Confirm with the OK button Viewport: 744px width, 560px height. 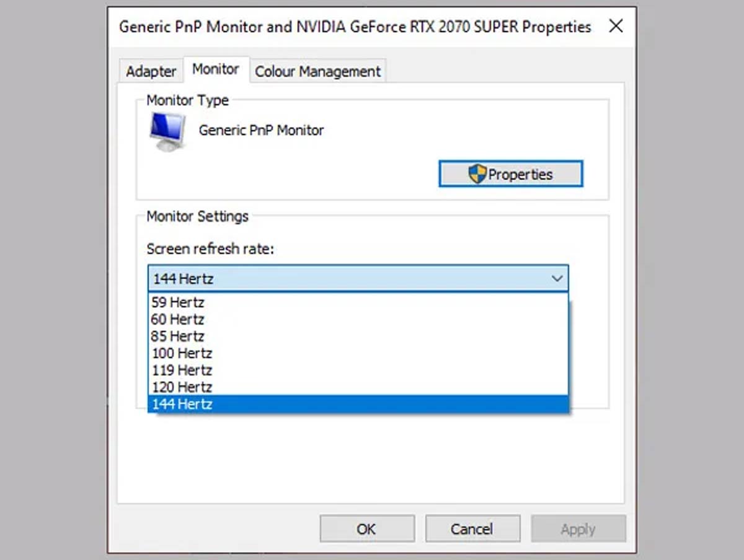367,528
